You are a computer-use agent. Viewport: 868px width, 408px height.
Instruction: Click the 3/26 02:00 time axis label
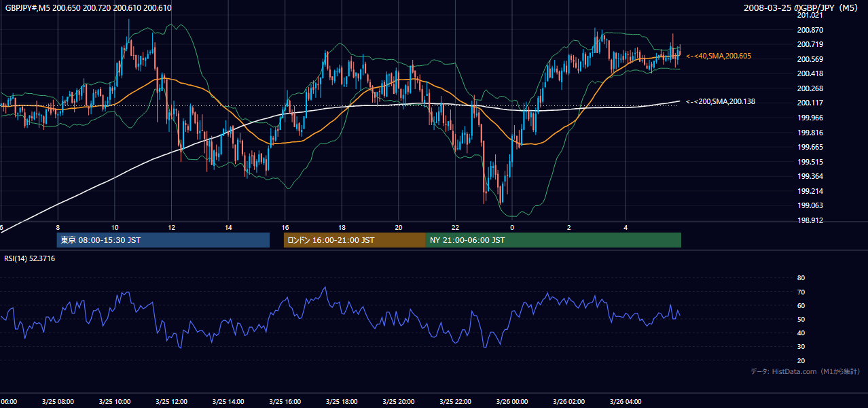tap(569, 402)
